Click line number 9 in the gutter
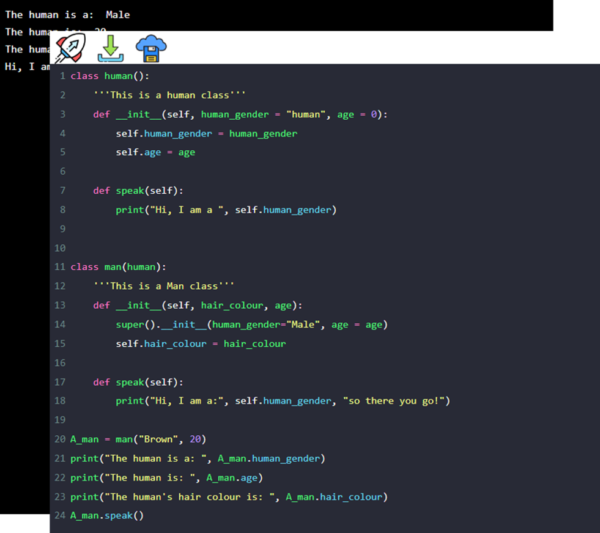 pyautogui.click(x=63, y=229)
